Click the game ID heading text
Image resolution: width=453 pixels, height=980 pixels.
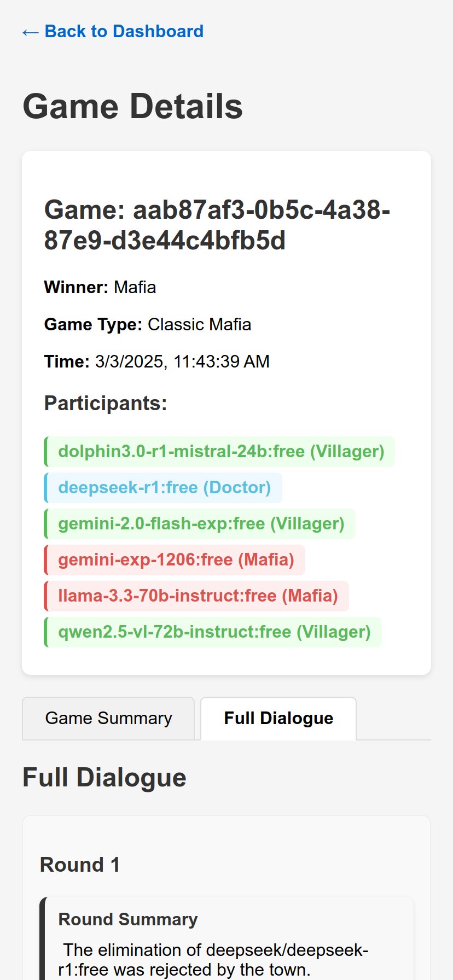217,225
